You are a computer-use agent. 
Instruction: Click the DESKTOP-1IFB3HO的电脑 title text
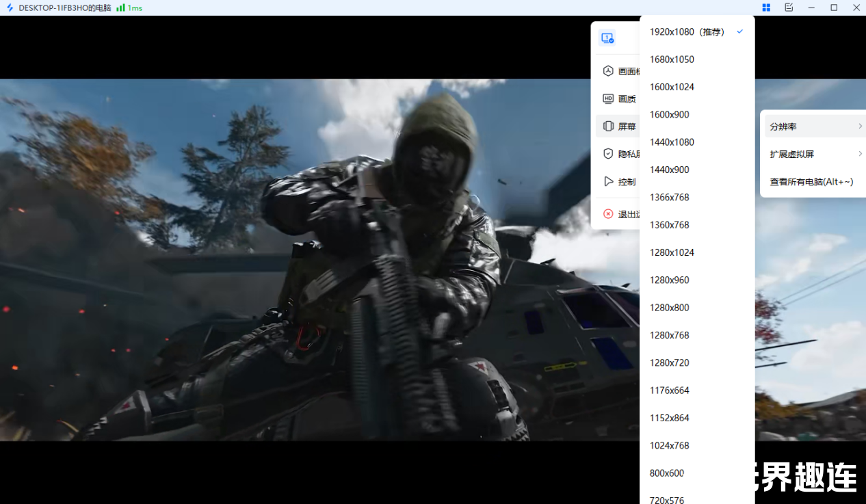pyautogui.click(x=65, y=8)
